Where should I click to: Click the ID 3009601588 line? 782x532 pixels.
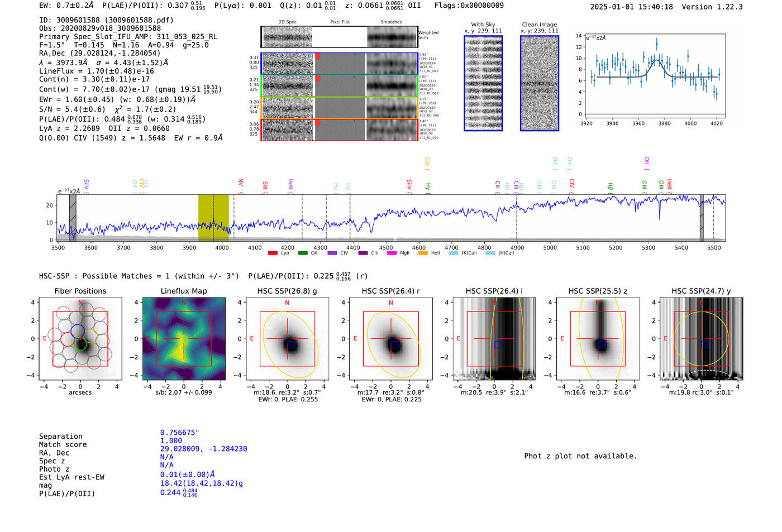click(x=106, y=20)
